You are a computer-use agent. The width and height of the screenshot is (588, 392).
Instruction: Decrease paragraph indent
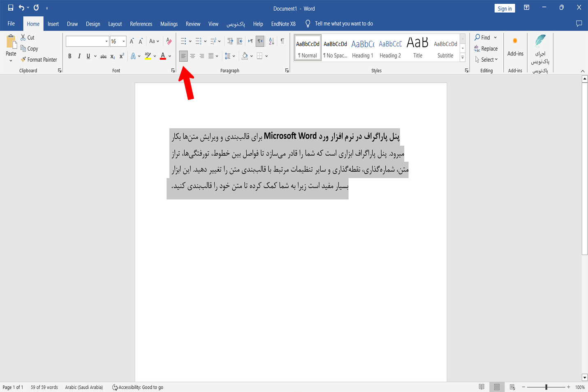(230, 41)
